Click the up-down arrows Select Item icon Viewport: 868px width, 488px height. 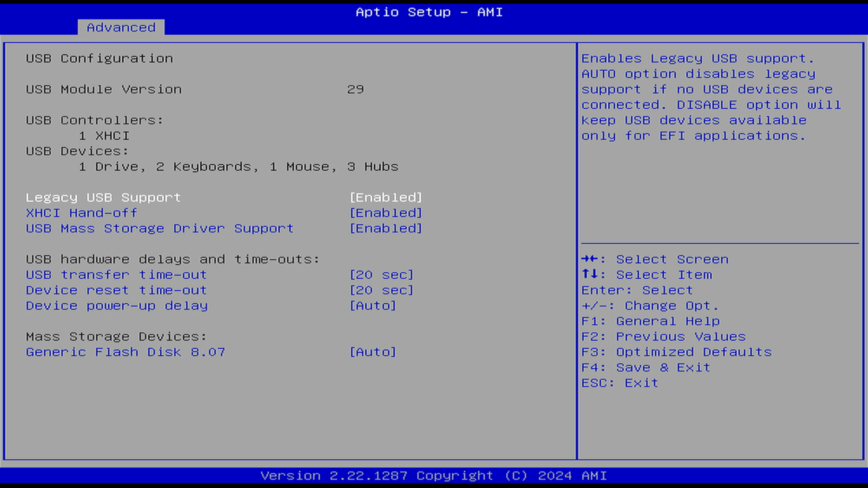click(x=589, y=274)
